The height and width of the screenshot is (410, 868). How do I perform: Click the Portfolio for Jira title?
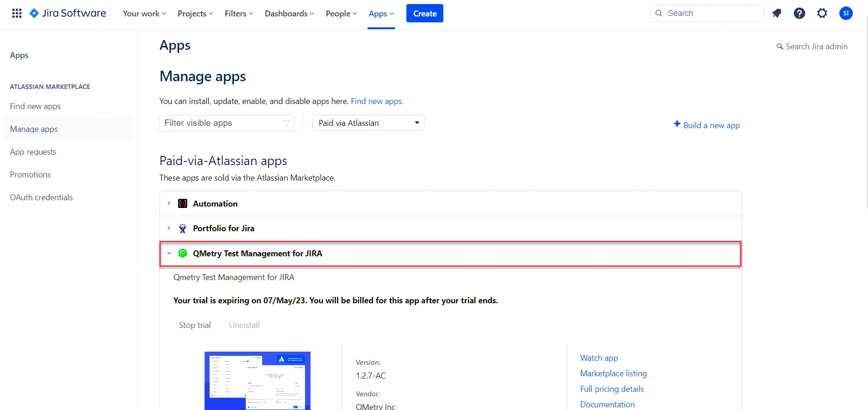224,228
